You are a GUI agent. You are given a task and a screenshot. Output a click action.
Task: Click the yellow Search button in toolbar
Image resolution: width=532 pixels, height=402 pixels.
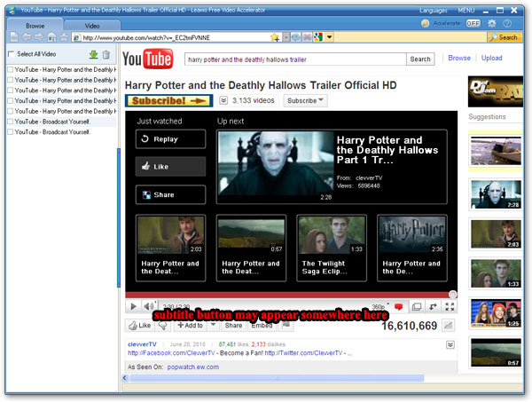point(505,37)
